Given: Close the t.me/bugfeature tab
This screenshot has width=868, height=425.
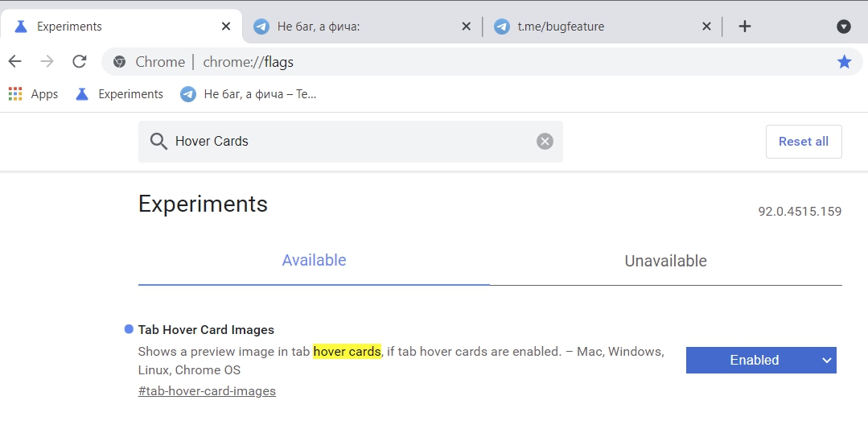Looking at the screenshot, I should point(706,27).
